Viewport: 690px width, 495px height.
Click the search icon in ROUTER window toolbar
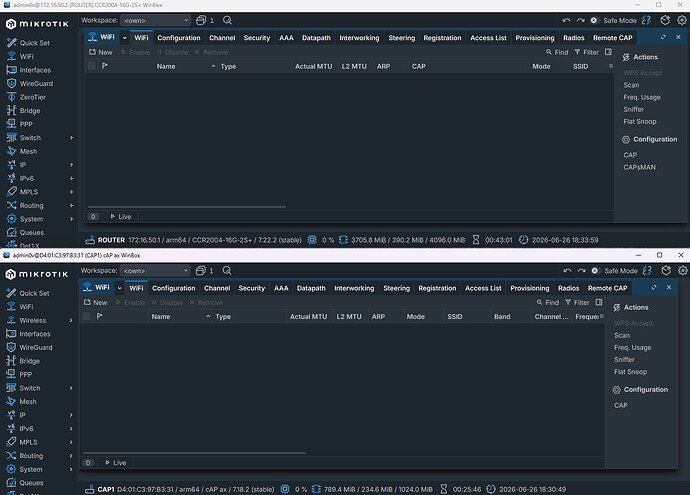[x=227, y=20]
